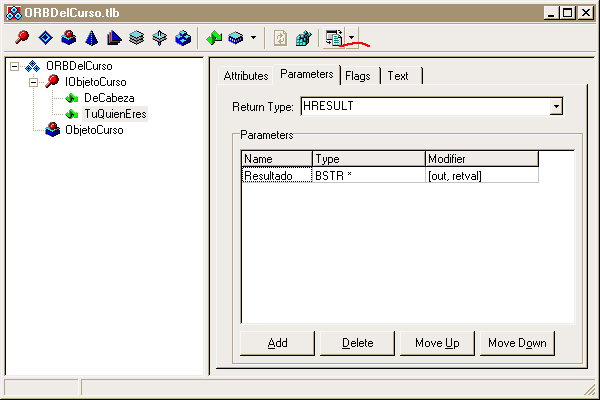Click the New Enum pyramid icon
The height and width of the screenshot is (400, 600).
coord(91,38)
